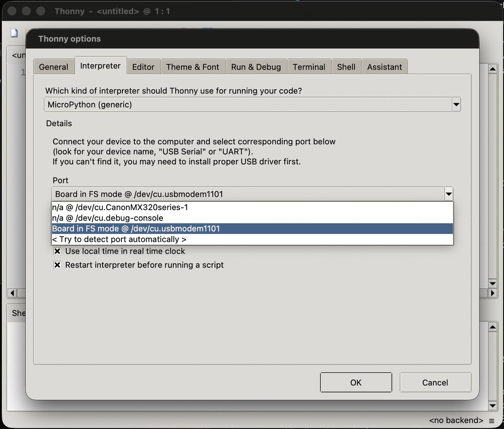Select the CanonMX320series-1 port option
The image size is (504, 429).
252,207
